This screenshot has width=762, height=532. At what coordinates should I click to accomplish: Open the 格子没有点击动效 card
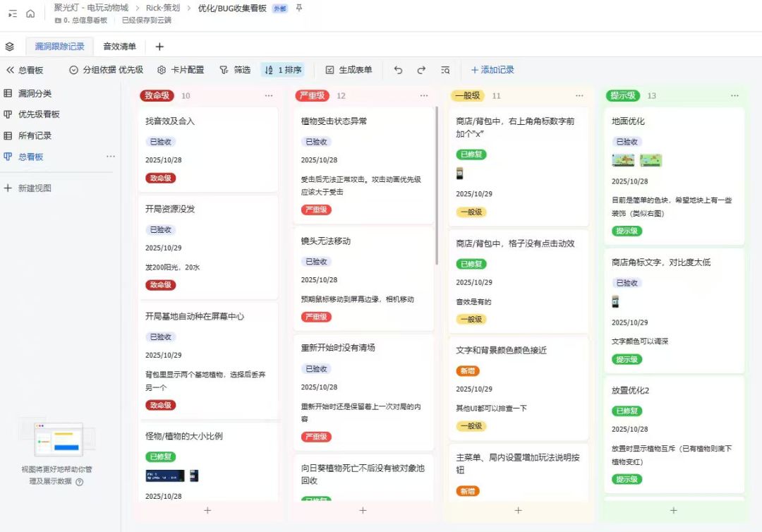point(519,282)
